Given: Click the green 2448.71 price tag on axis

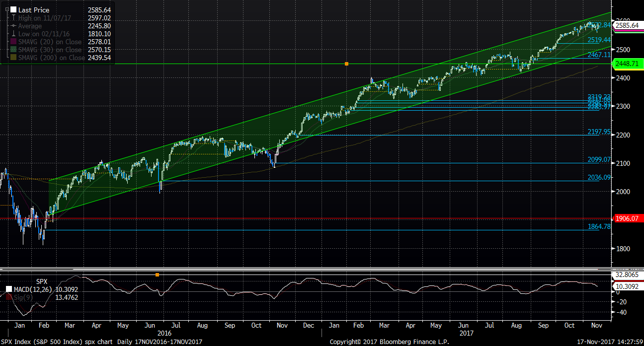Looking at the screenshot, I should 628,64.
